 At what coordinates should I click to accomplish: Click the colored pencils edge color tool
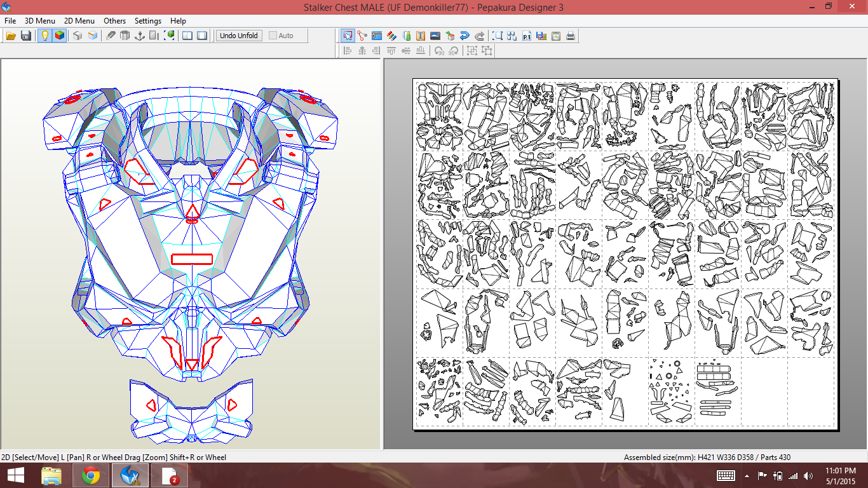click(x=391, y=36)
